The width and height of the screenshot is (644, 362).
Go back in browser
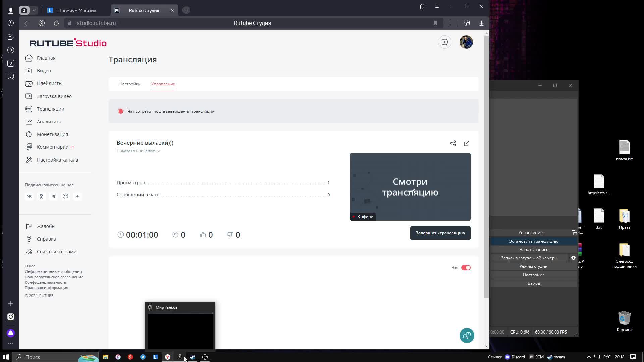point(27,23)
